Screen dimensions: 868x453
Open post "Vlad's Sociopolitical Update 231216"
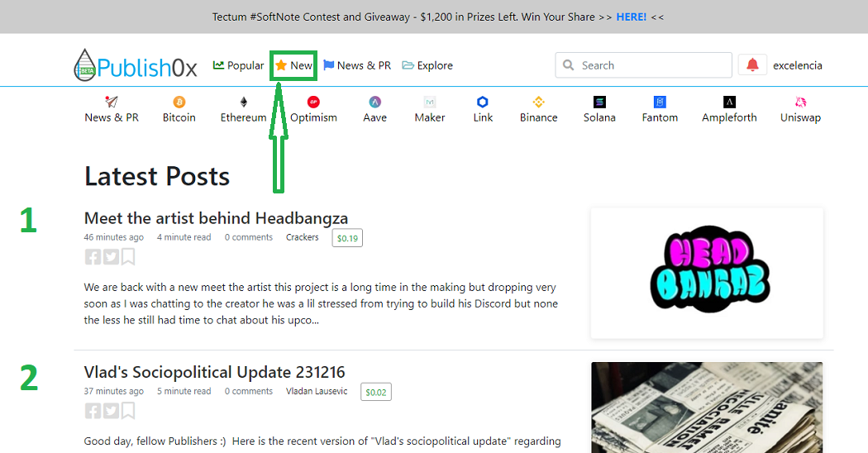pos(214,372)
